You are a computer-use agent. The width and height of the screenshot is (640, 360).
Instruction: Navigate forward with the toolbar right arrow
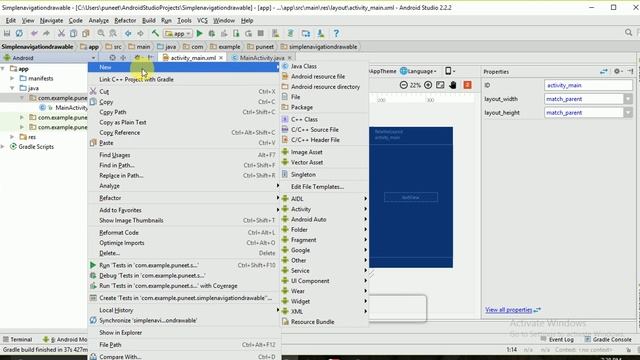coord(140,33)
